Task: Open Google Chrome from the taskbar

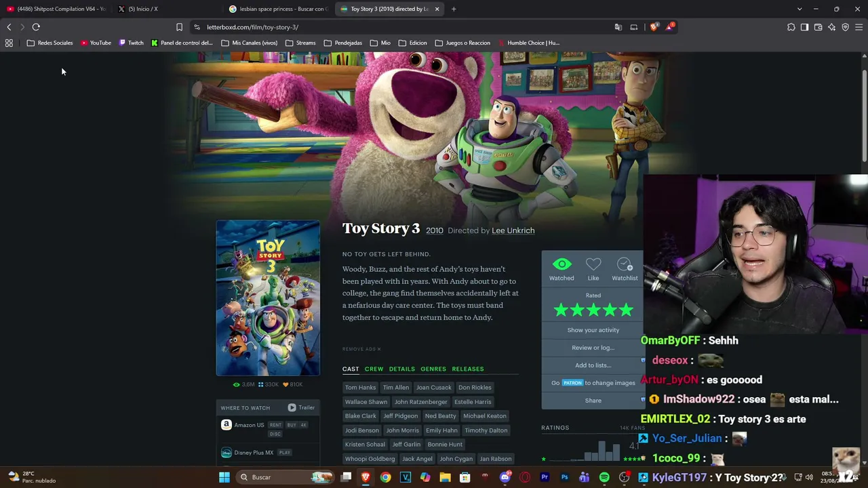Action: [x=385, y=477]
